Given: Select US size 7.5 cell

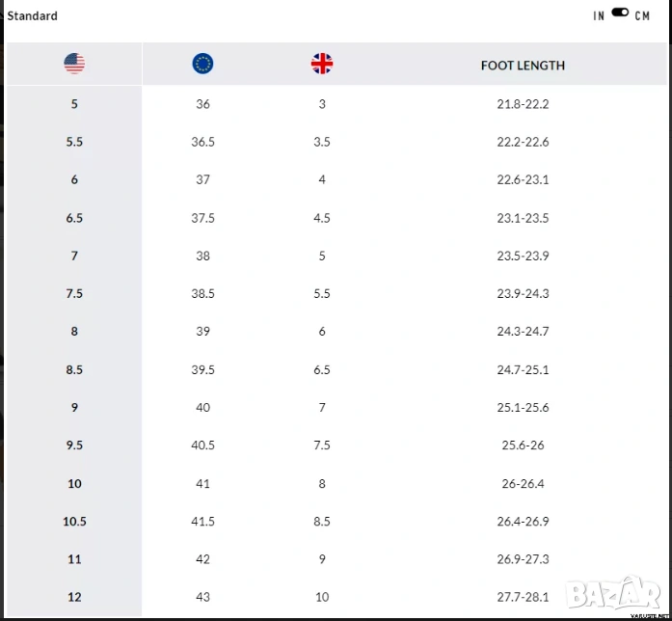Looking at the screenshot, I should tap(74, 294).
